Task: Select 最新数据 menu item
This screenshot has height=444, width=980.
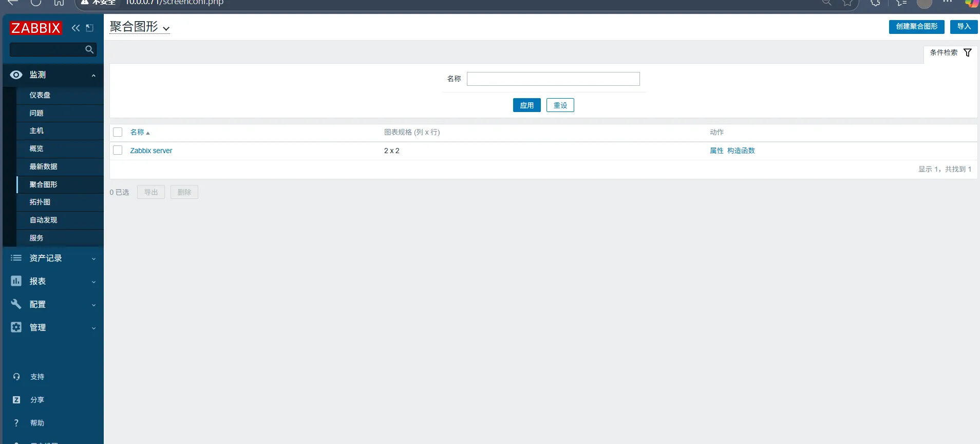Action: pyautogui.click(x=44, y=166)
